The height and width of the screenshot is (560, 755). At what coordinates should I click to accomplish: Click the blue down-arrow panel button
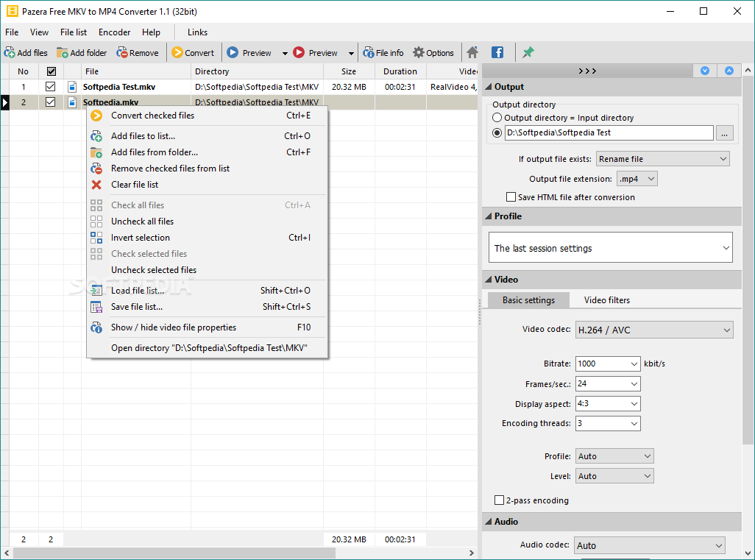coord(705,71)
